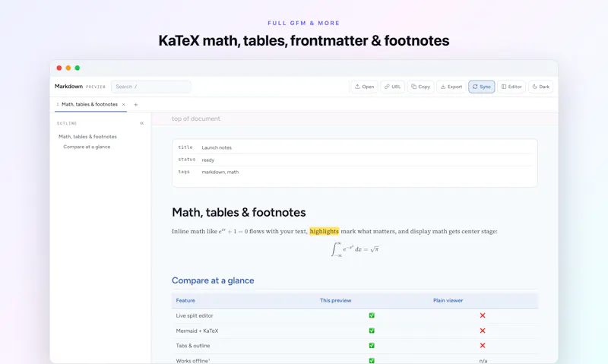Collapse the Outline sidebar

click(142, 123)
